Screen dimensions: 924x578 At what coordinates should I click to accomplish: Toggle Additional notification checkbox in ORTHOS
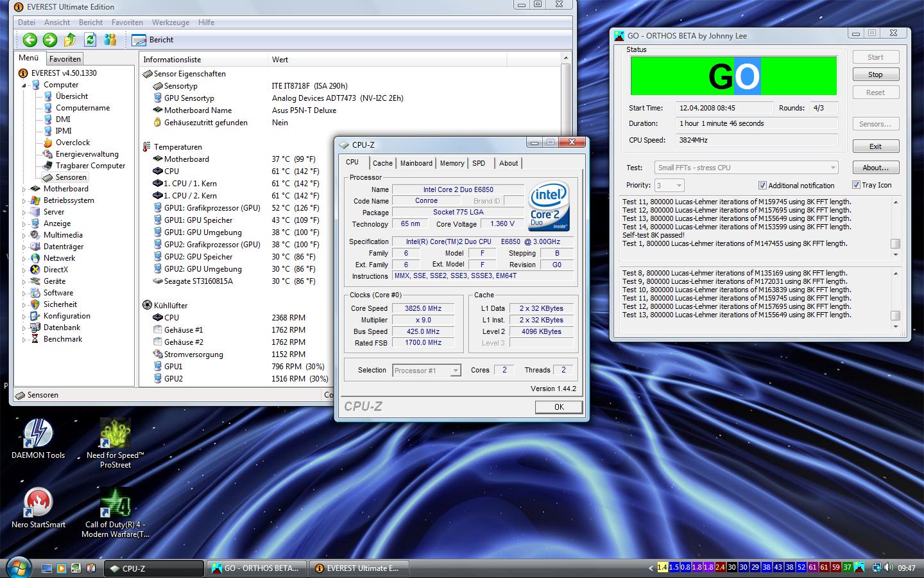click(x=762, y=186)
